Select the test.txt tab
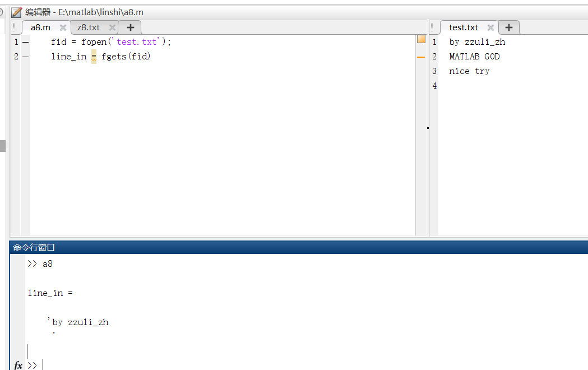This screenshot has height=370, width=588. pos(464,27)
